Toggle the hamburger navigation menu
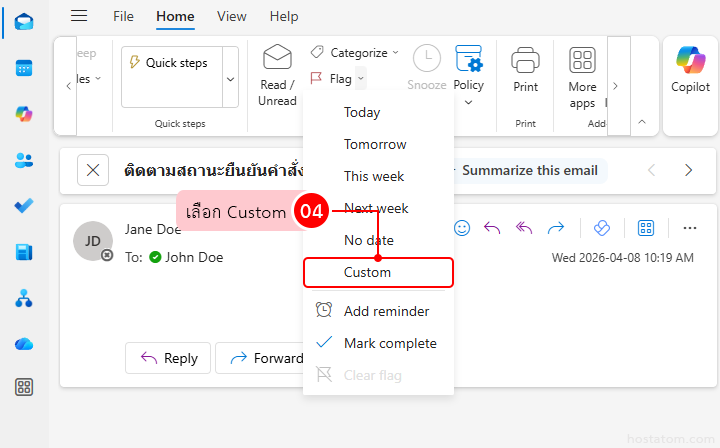Screen dimensions: 720x448 (x=79, y=17)
